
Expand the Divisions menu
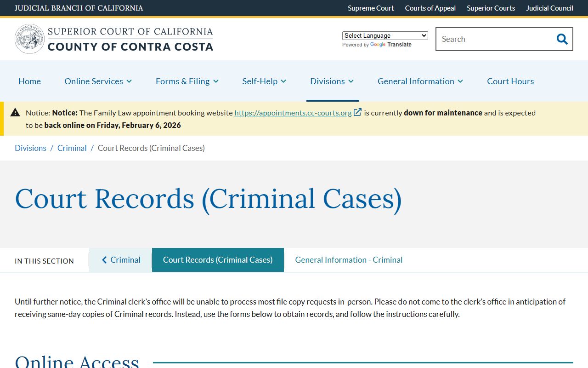[x=332, y=81]
